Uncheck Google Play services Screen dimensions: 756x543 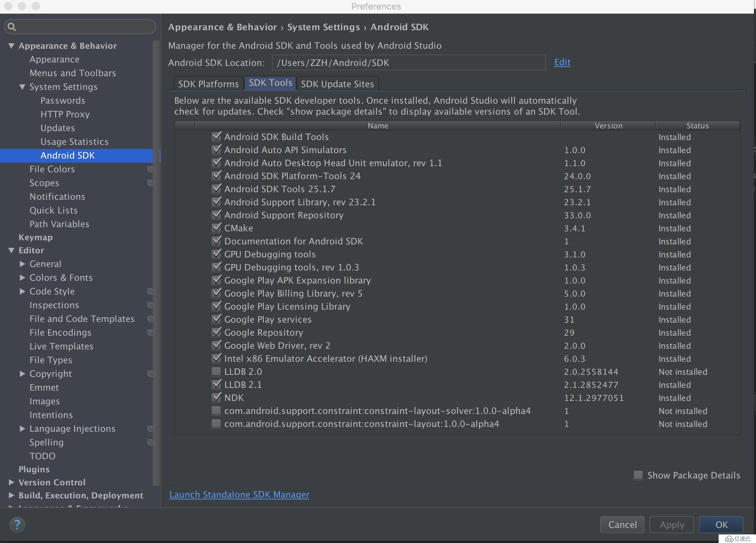point(216,319)
